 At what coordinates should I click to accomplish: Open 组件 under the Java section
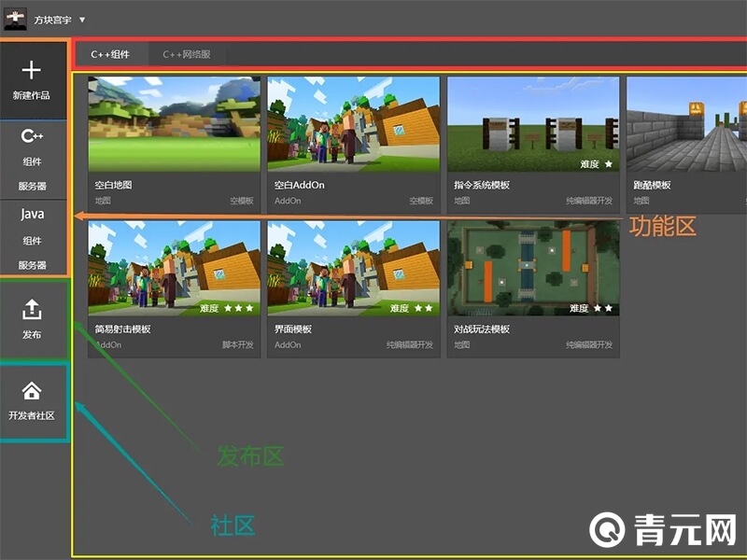pos(32,241)
